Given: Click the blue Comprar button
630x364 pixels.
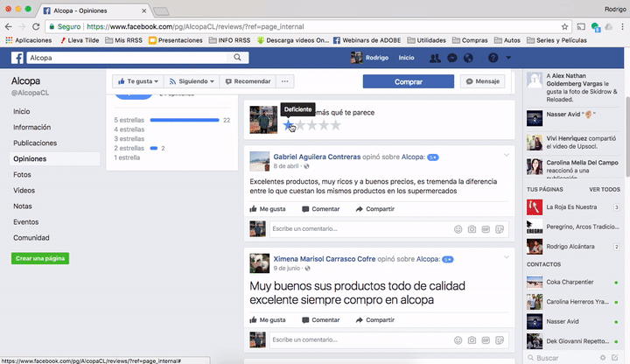Looking at the screenshot, I should point(409,81).
